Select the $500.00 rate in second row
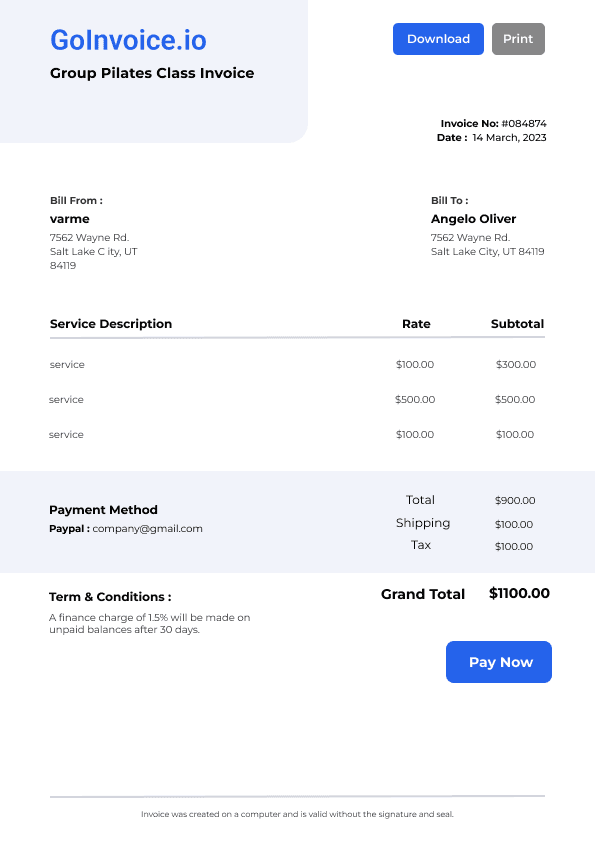Viewport: 595px width, 842px height. tap(415, 400)
